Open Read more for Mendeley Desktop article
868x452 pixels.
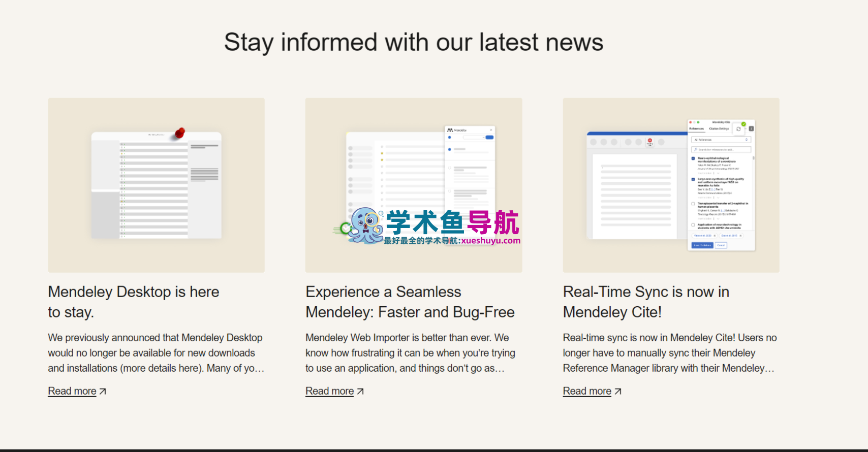(x=72, y=392)
